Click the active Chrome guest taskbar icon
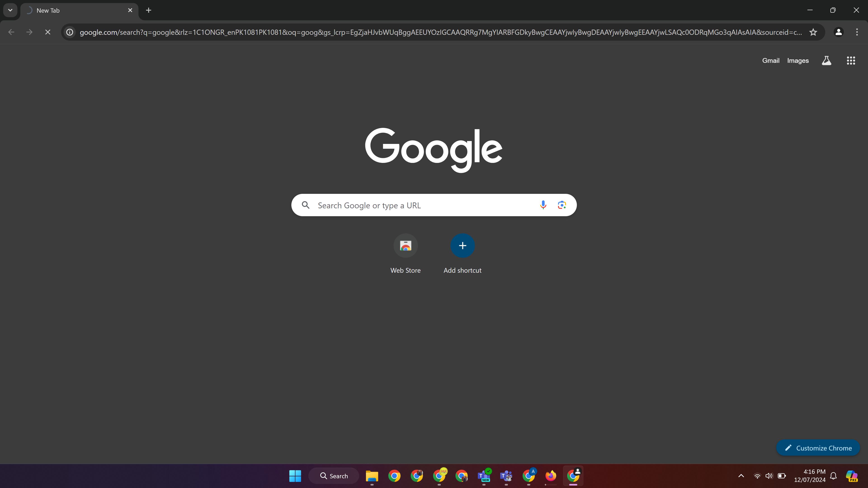 (x=573, y=476)
